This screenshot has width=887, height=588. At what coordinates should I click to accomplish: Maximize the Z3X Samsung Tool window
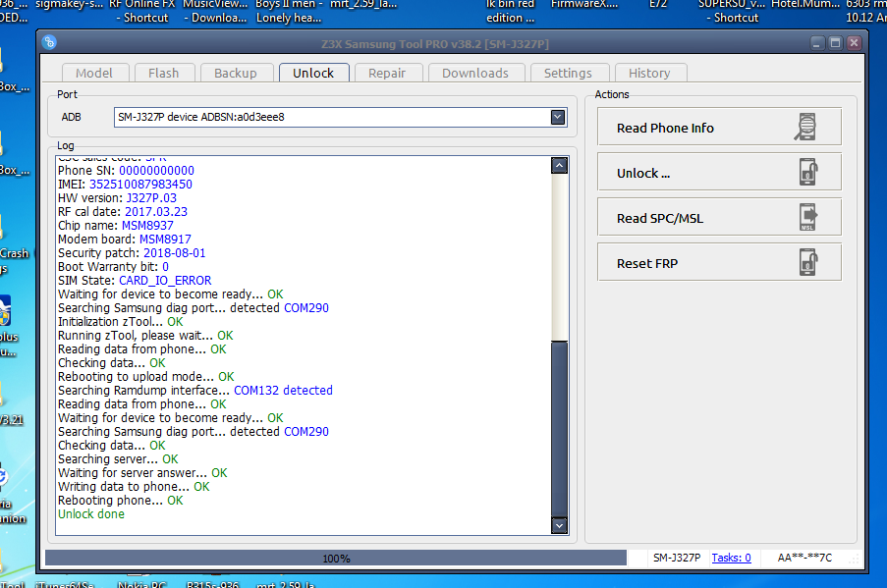coord(836,43)
